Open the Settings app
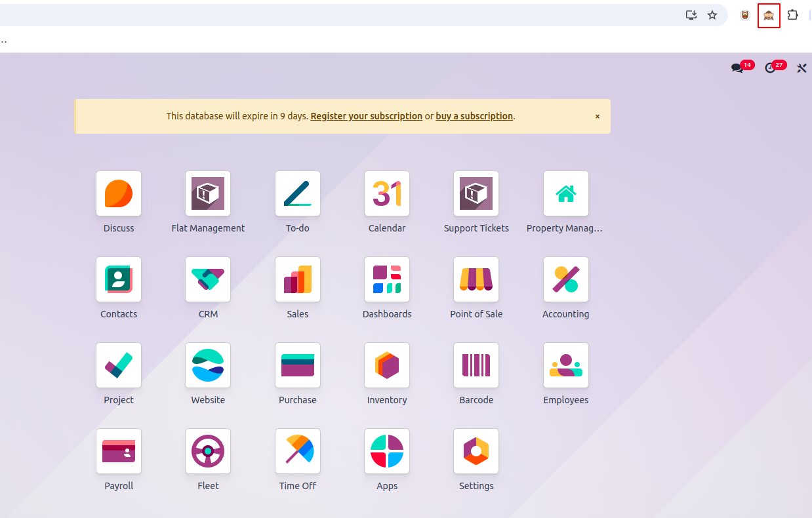Image resolution: width=812 pixels, height=518 pixels. pyautogui.click(x=476, y=451)
